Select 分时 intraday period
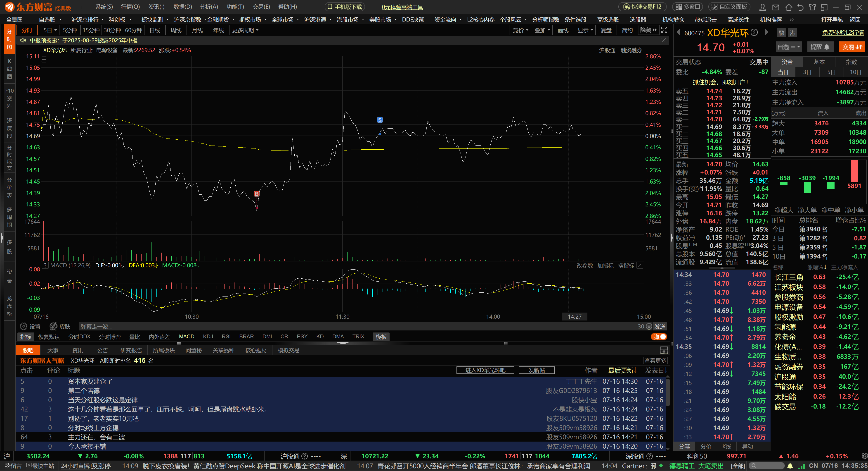This screenshot has width=868, height=471. coord(27,30)
